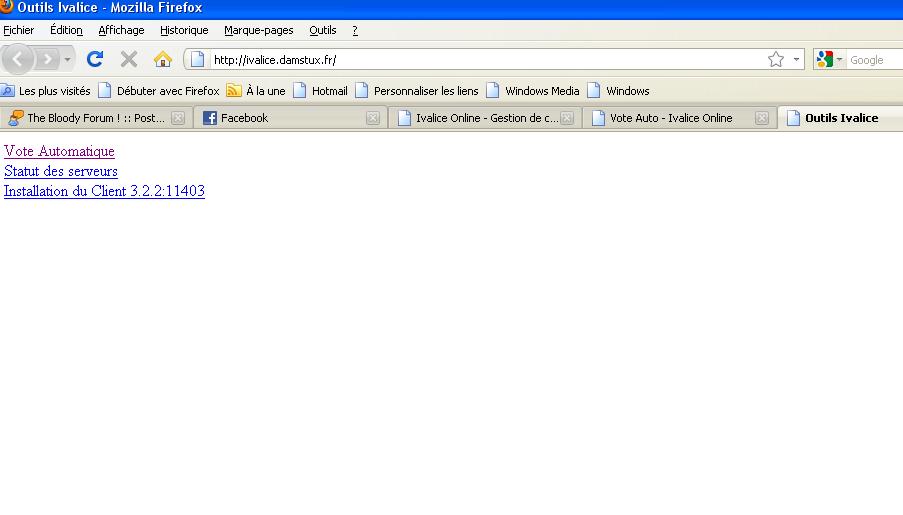The height and width of the screenshot is (515, 903).
Task: Follow the Statut des serveurs link
Action: click(x=61, y=171)
